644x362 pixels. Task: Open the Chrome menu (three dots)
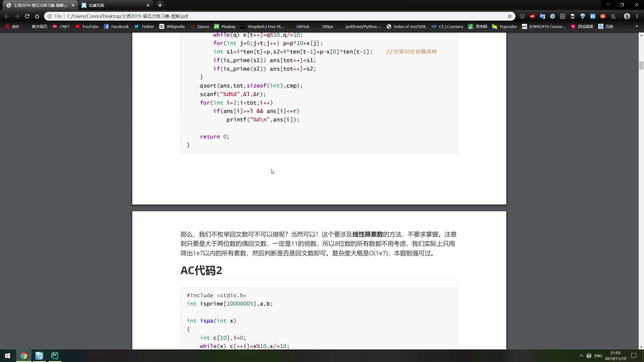coord(638,16)
